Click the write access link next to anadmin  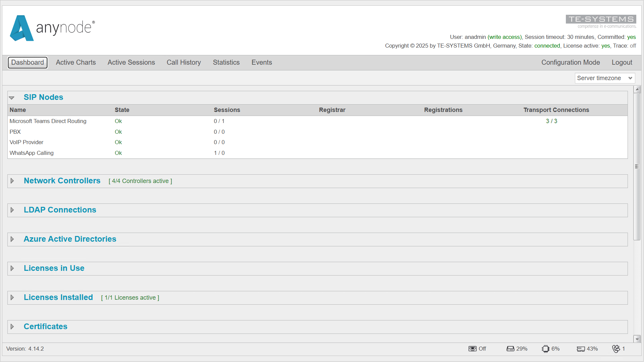click(505, 37)
